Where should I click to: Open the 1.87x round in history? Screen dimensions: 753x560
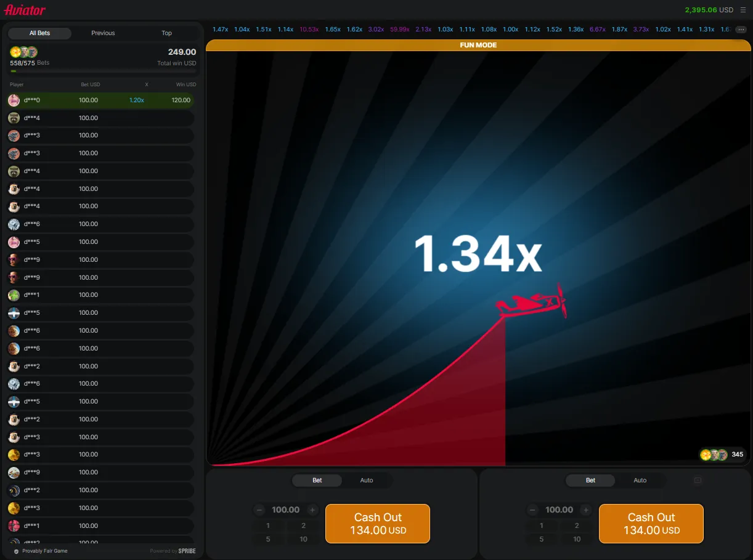click(x=619, y=30)
